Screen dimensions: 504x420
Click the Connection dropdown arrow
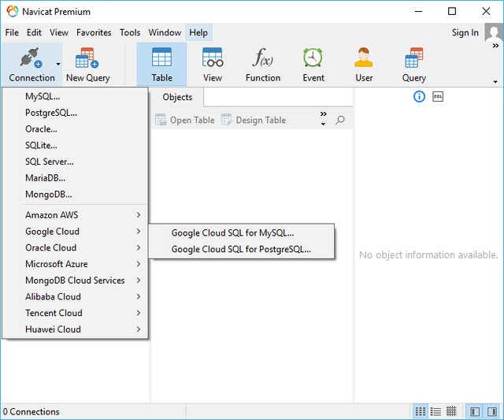tap(58, 65)
